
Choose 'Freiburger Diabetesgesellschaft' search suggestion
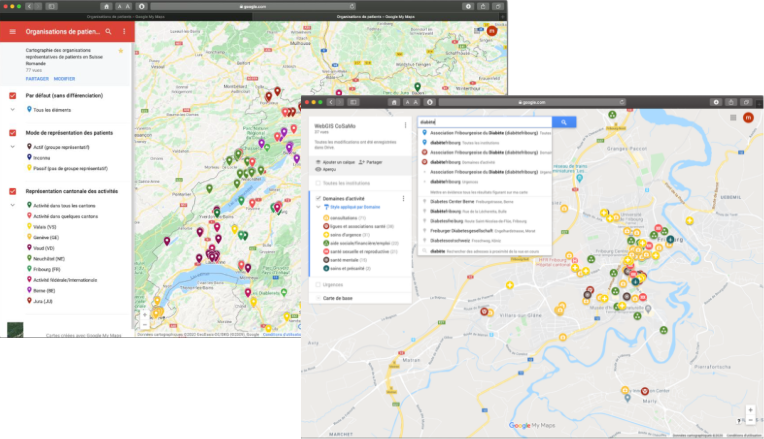tap(485, 231)
